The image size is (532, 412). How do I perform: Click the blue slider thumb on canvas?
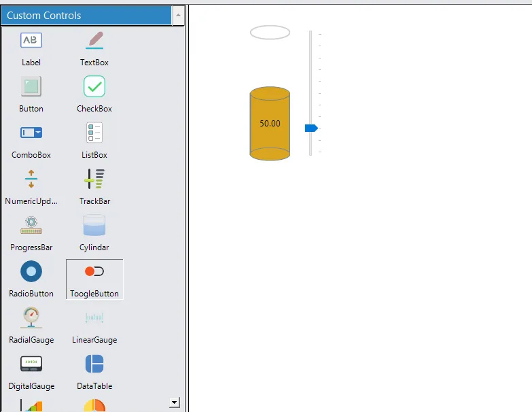click(x=311, y=128)
